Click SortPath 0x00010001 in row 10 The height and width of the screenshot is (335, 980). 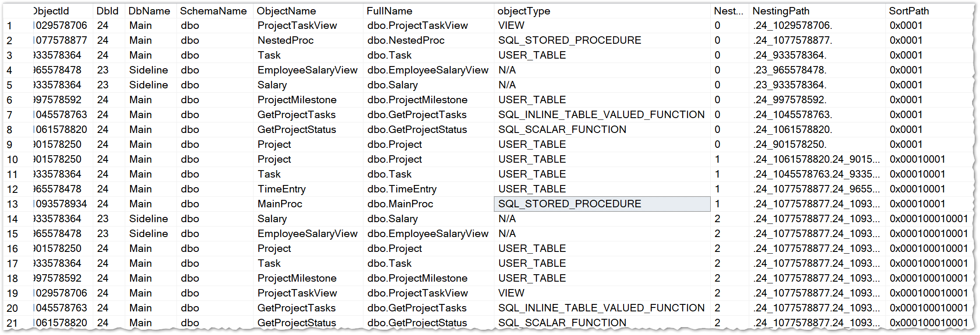(929, 159)
